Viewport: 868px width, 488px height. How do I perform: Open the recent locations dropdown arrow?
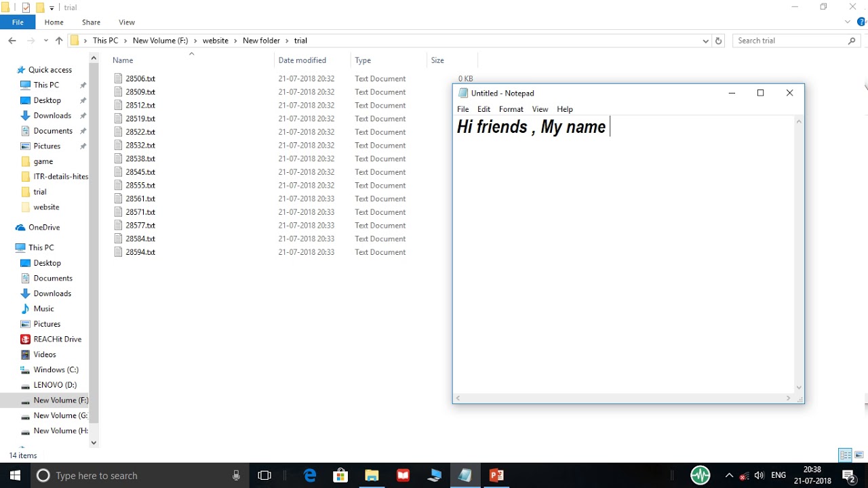46,41
